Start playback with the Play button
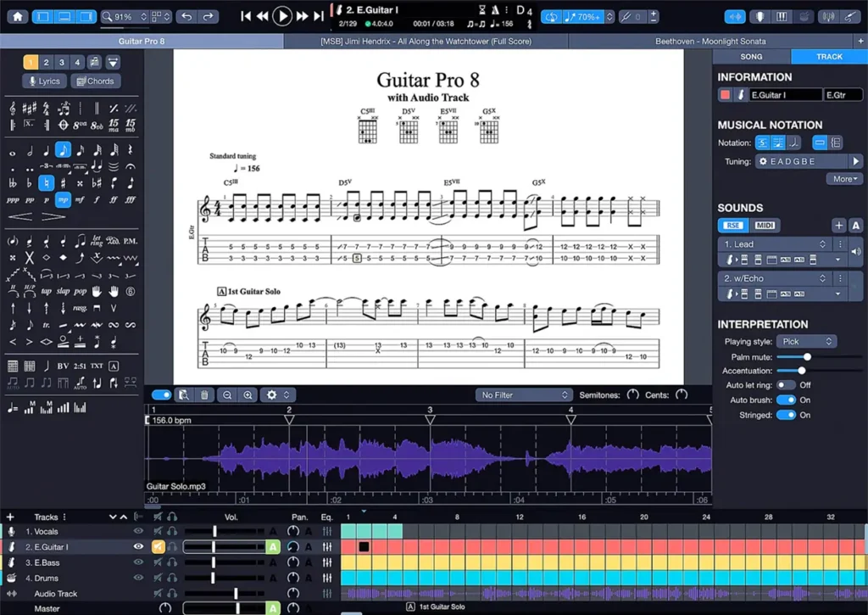The width and height of the screenshot is (868, 615). (282, 16)
